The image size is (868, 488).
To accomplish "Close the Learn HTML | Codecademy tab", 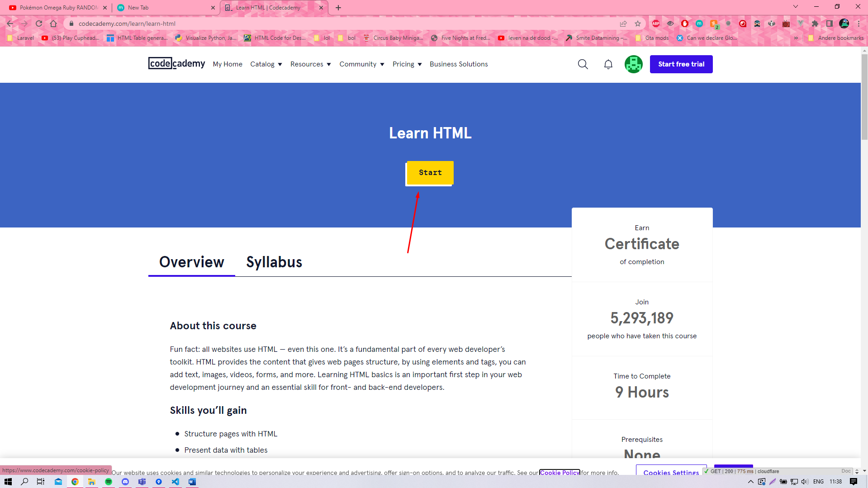I will [321, 8].
